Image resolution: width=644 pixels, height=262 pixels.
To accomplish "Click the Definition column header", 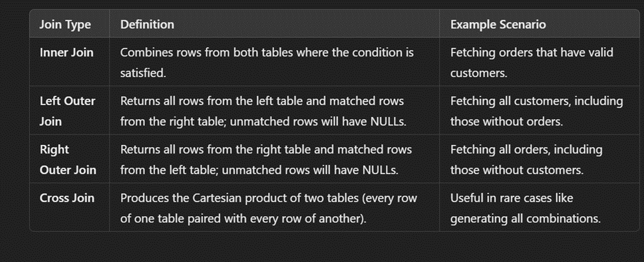I will 147,25.
